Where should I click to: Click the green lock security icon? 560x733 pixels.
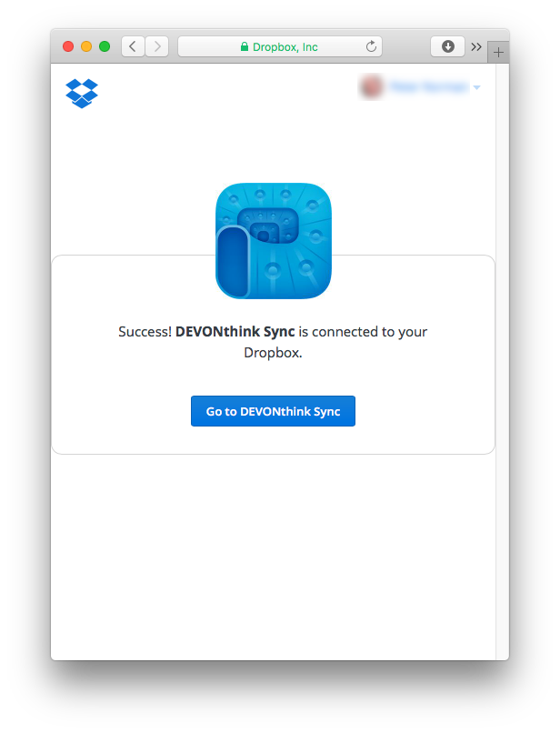coord(245,46)
